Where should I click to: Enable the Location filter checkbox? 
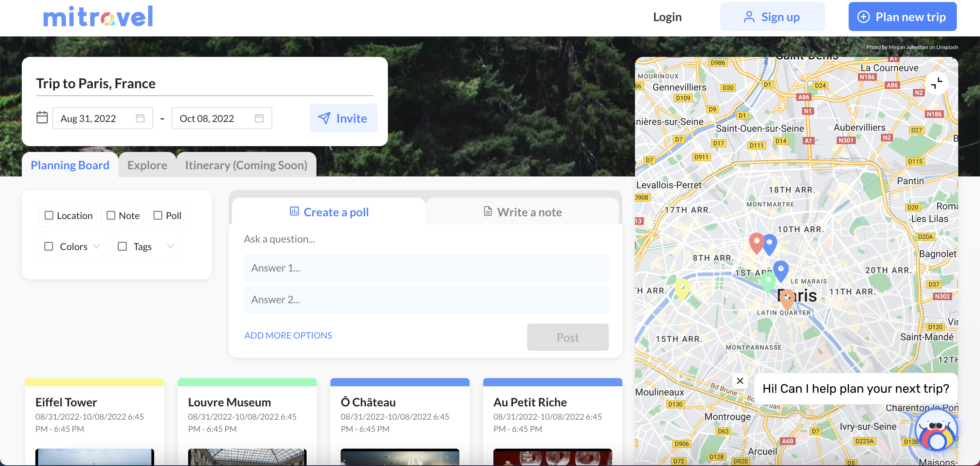point(49,216)
